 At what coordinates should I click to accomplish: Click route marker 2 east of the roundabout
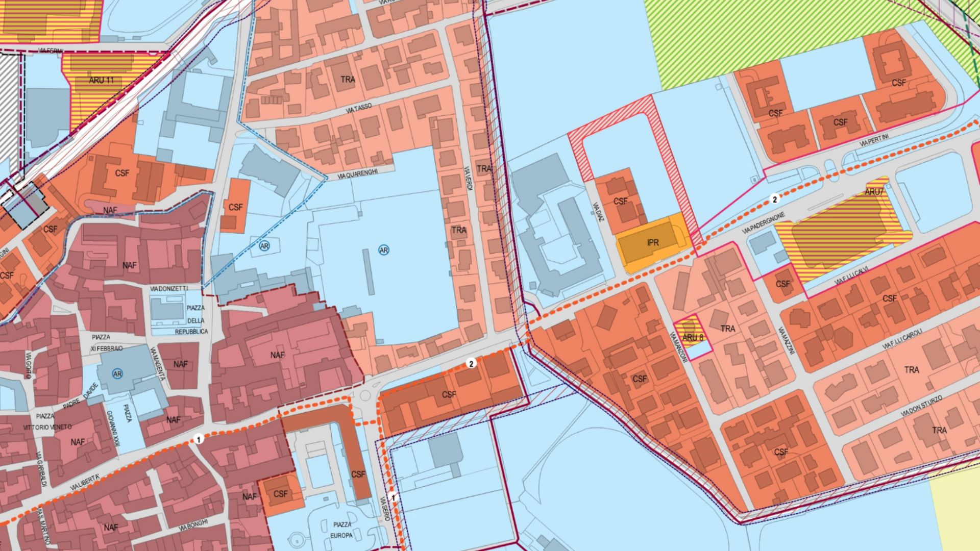[x=471, y=363]
